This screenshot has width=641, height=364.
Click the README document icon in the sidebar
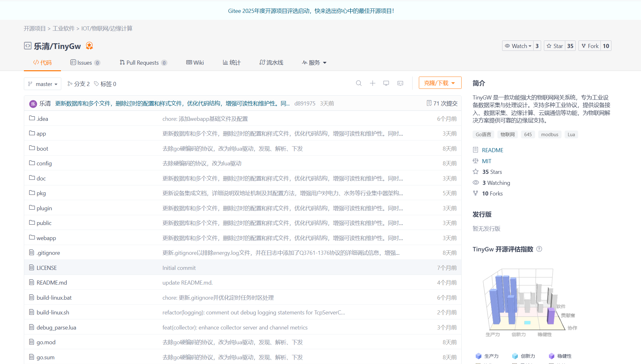[475, 150]
